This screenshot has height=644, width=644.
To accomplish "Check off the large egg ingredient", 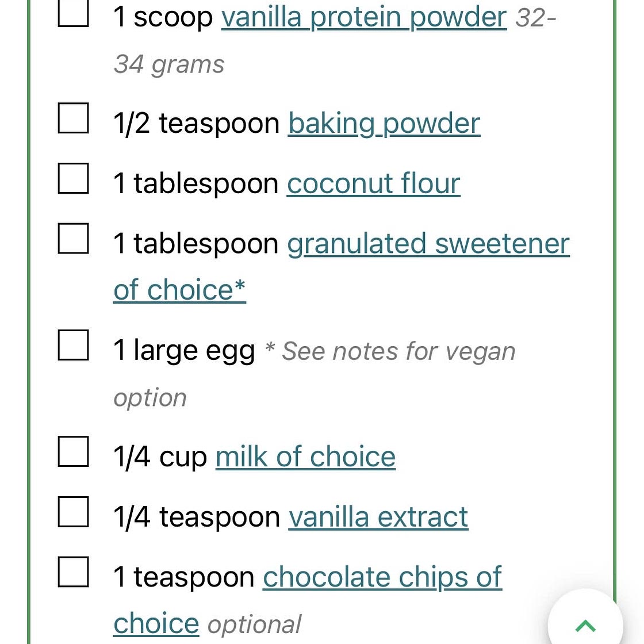I will pos(73,345).
